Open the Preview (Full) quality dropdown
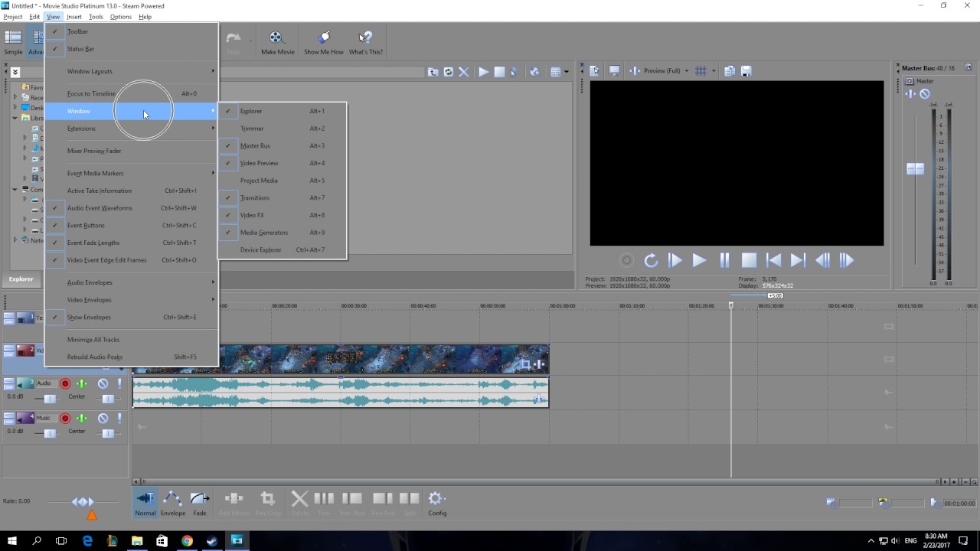The image size is (980, 551). [665, 71]
